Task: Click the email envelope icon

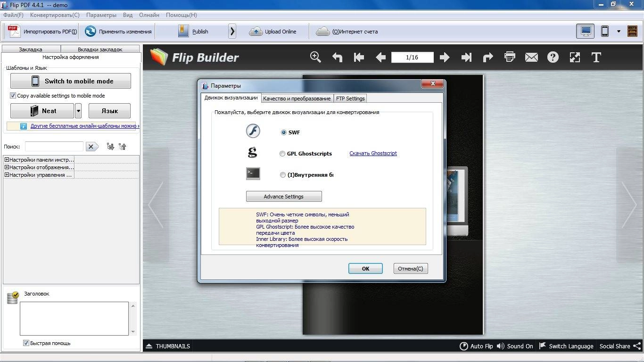Action: pos(531,57)
